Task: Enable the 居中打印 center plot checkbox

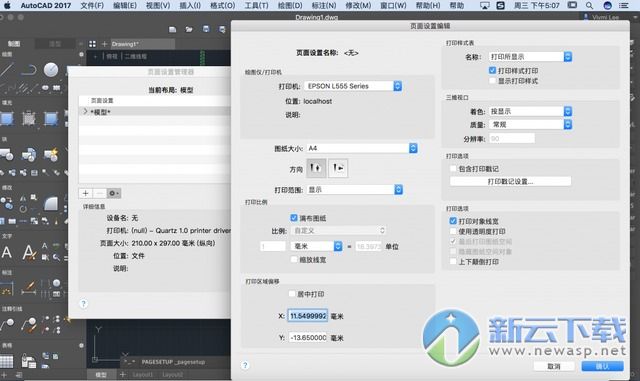Action: coord(292,294)
